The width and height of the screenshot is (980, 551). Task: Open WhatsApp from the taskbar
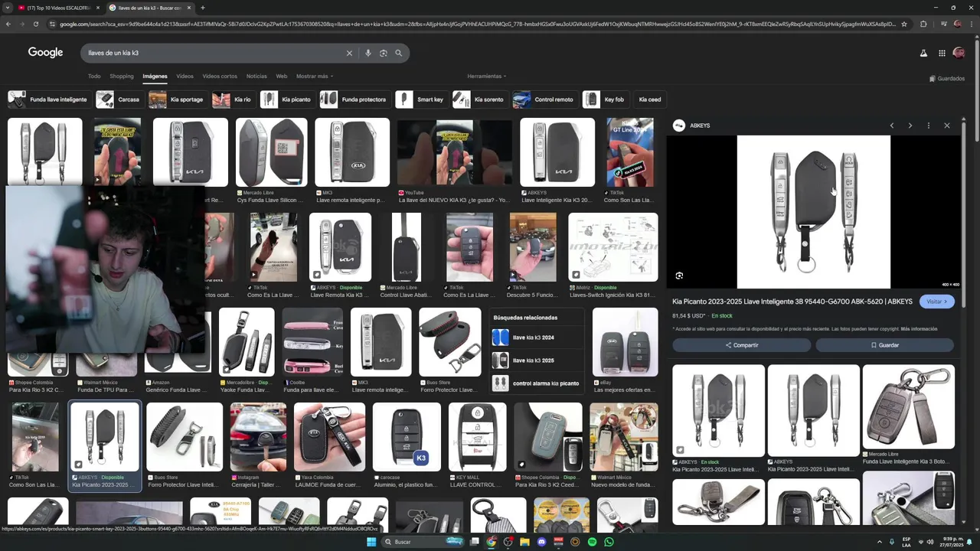[x=609, y=542]
